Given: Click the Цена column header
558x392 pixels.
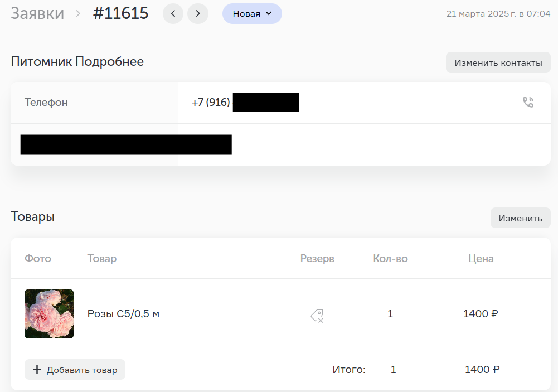Looking at the screenshot, I should point(481,259).
